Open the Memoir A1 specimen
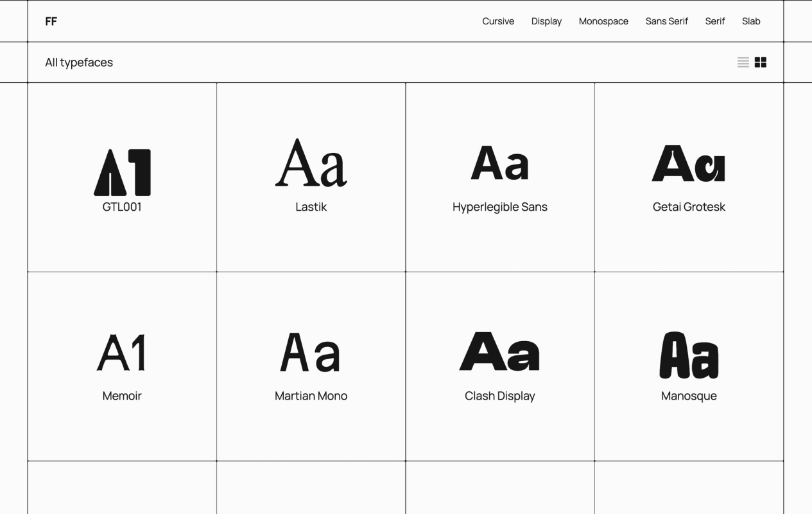The height and width of the screenshot is (514, 812). click(122, 352)
